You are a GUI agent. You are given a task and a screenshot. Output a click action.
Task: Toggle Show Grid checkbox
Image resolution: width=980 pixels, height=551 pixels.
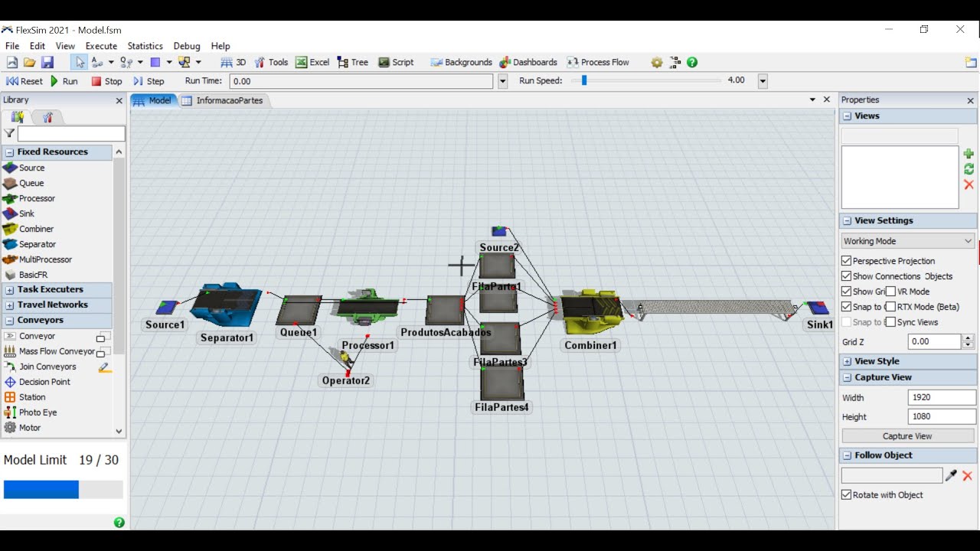pyautogui.click(x=846, y=292)
